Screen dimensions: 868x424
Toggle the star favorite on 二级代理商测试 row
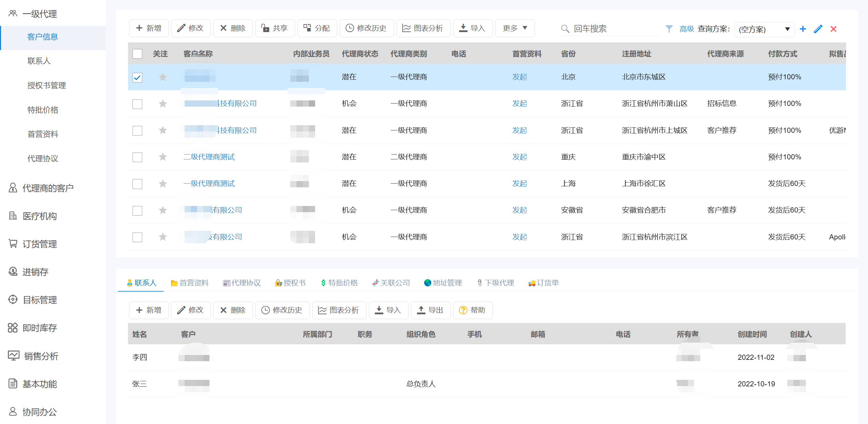(162, 157)
